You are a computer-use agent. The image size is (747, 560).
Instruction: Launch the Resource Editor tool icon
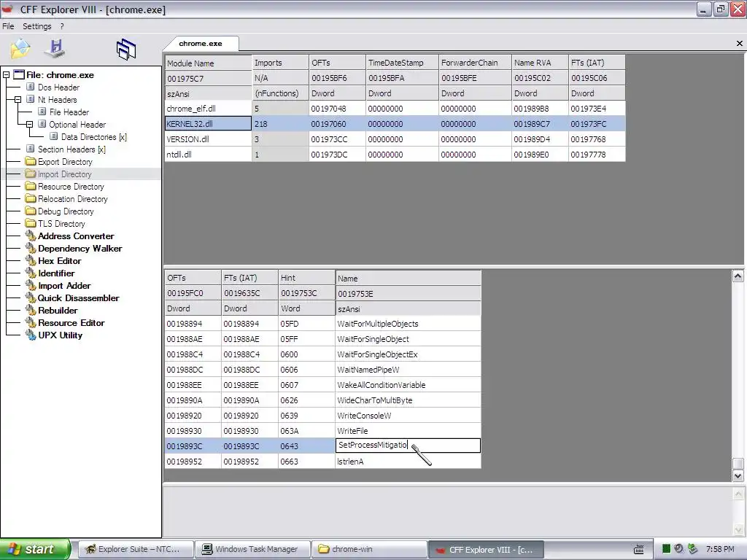[x=31, y=322]
